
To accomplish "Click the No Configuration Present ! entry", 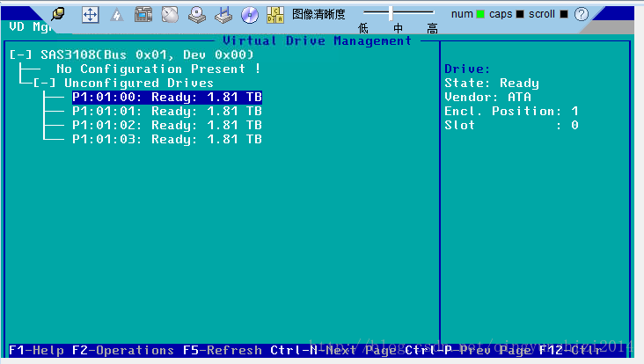I will 158,69.
